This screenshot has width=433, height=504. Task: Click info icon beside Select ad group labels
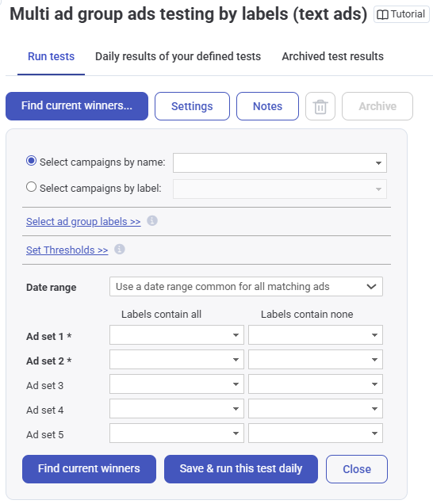click(152, 221)
